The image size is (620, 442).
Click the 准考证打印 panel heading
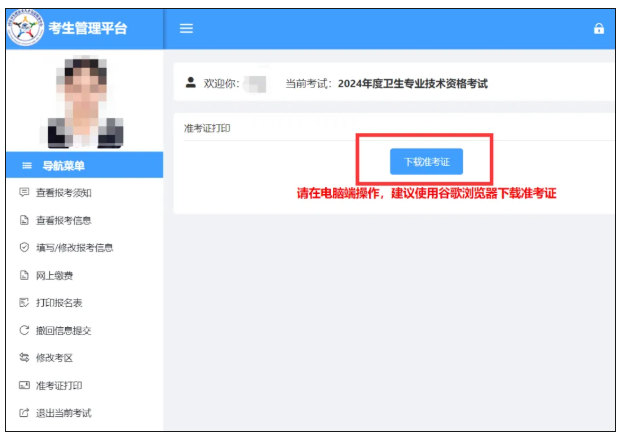click(x=208, y=129)
